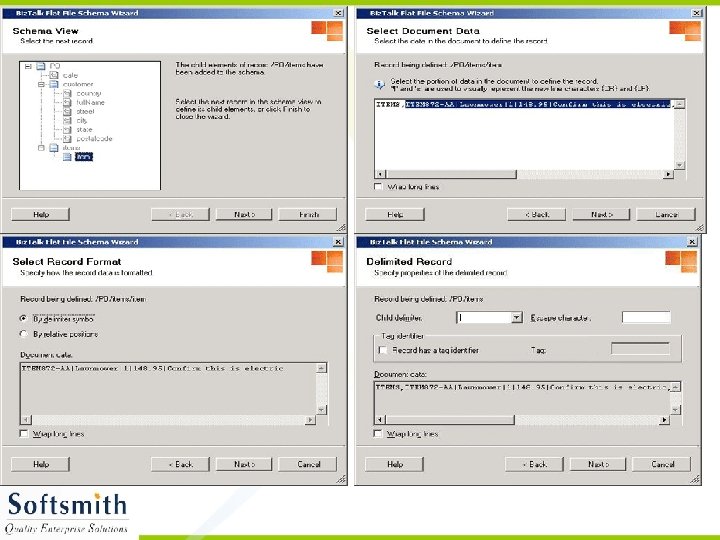Click up scroll arrow in Select Record Format data
720x540 pixels.
pos(321,368)
